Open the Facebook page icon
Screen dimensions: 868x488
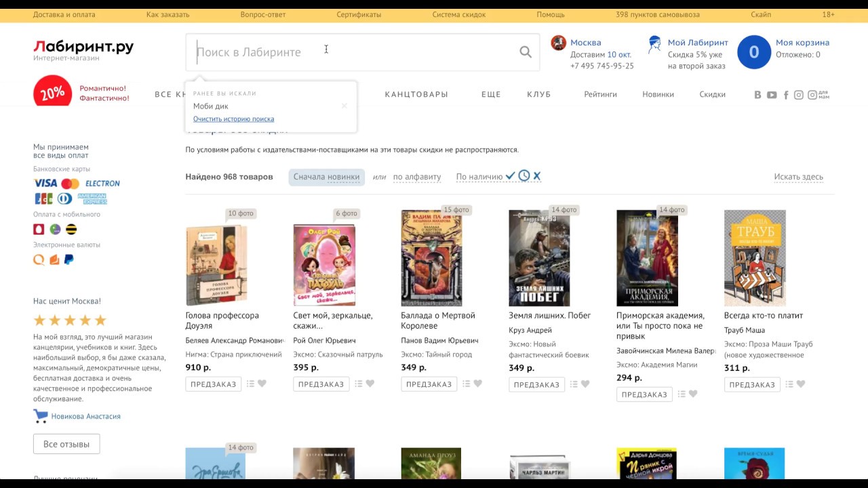pyautogui.click(x=786, y=95)
